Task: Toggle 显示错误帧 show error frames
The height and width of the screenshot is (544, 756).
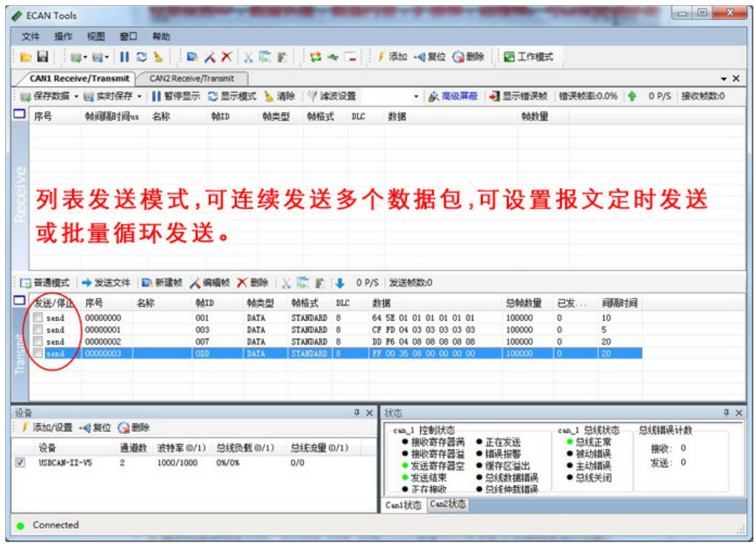Action: click(x=519, y=96)
